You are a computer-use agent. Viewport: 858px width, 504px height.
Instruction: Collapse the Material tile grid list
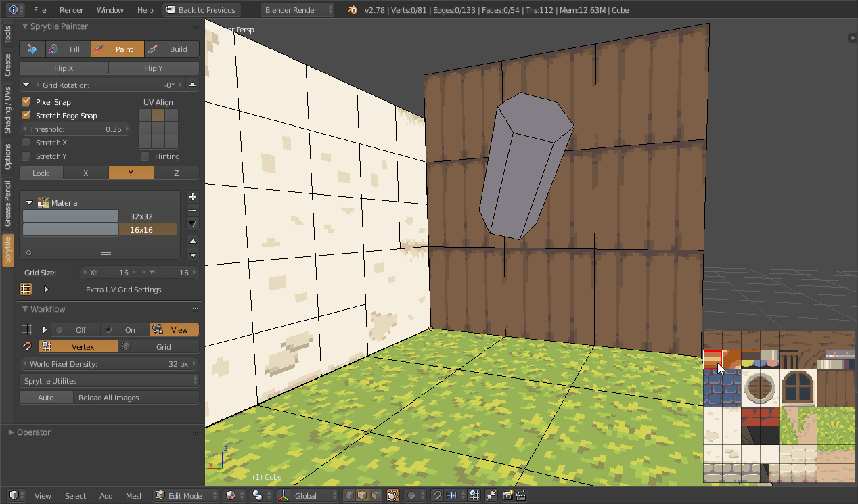(x=30, y=202)
